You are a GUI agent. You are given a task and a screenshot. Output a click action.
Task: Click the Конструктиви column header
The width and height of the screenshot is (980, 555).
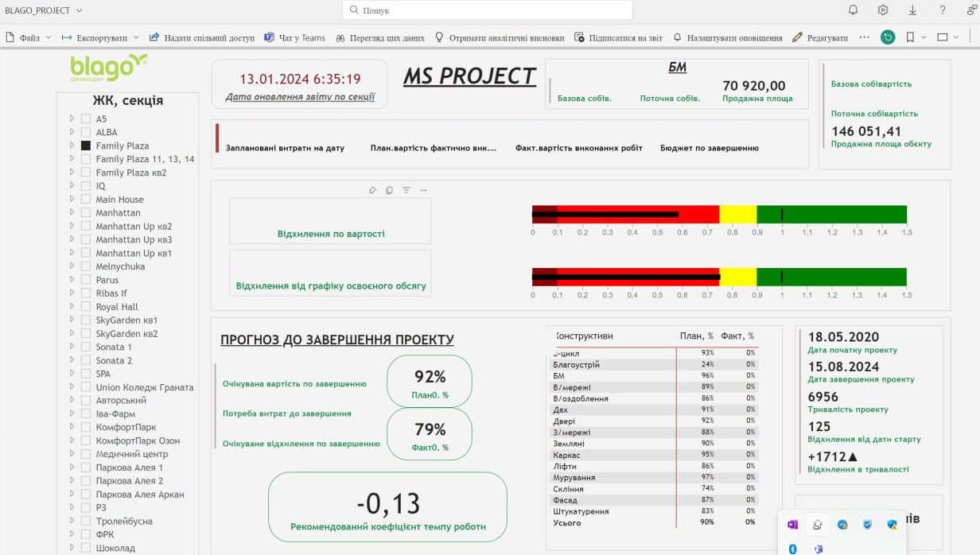pos(583,336)
